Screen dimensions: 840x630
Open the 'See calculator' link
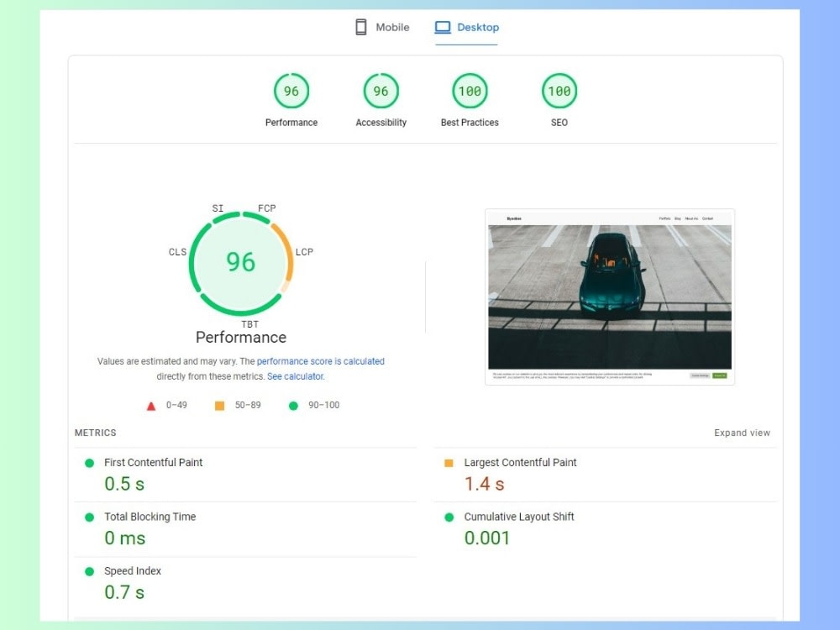click(295, 376)
